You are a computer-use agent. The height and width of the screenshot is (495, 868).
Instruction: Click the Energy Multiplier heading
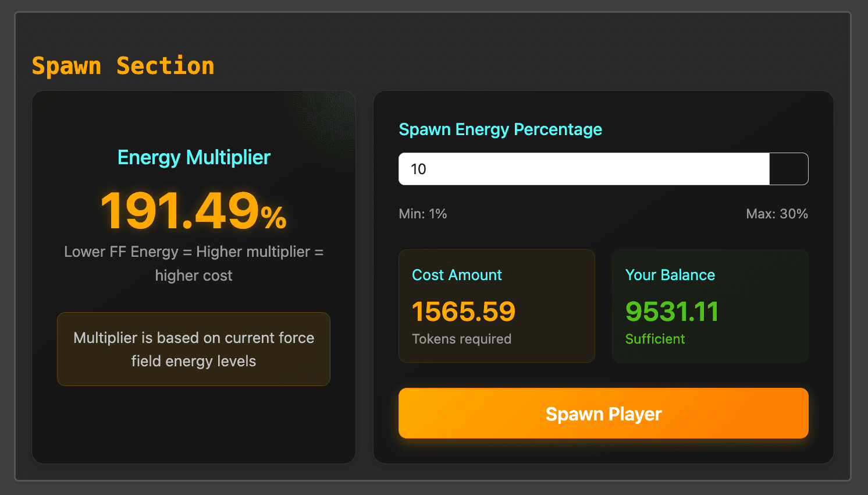pyautogui.click(x=194, y=157)
